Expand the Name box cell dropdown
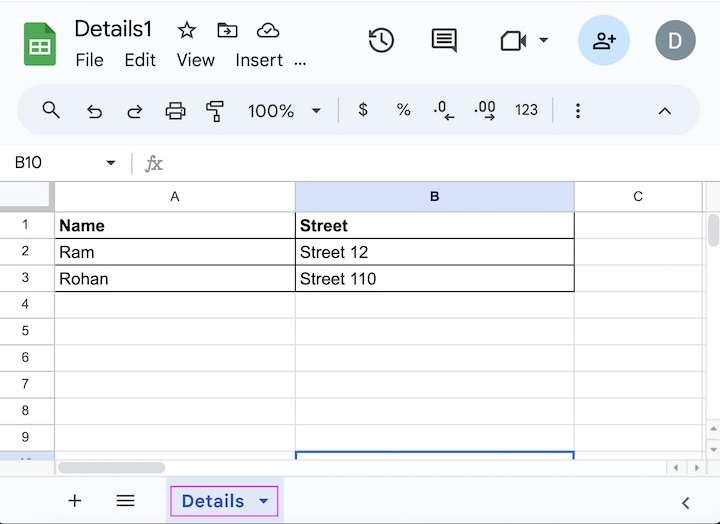720x524 pixels. tap(111, 163)
